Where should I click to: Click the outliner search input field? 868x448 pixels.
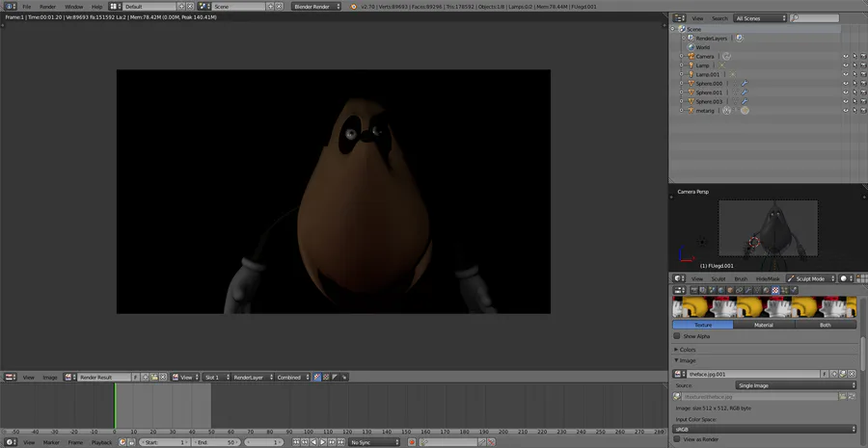point(819,18)
